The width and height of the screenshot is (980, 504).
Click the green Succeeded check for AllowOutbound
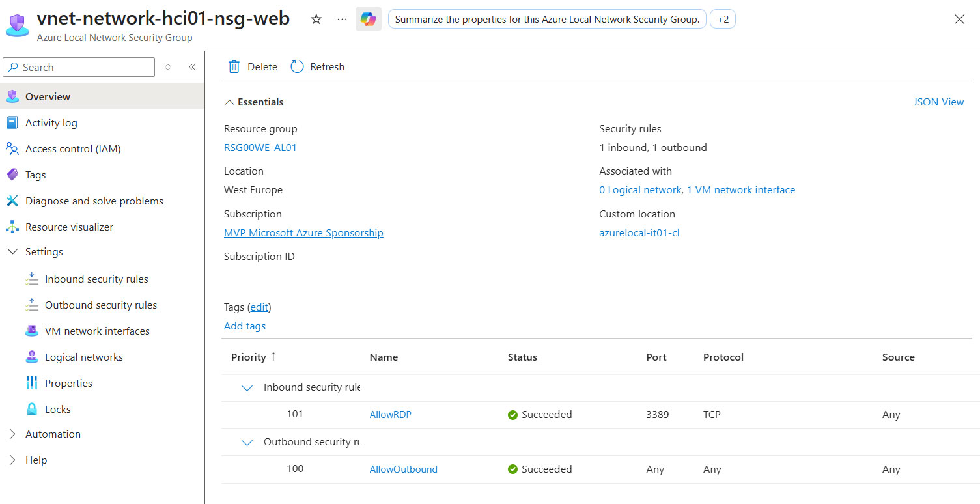coord(513,469)
